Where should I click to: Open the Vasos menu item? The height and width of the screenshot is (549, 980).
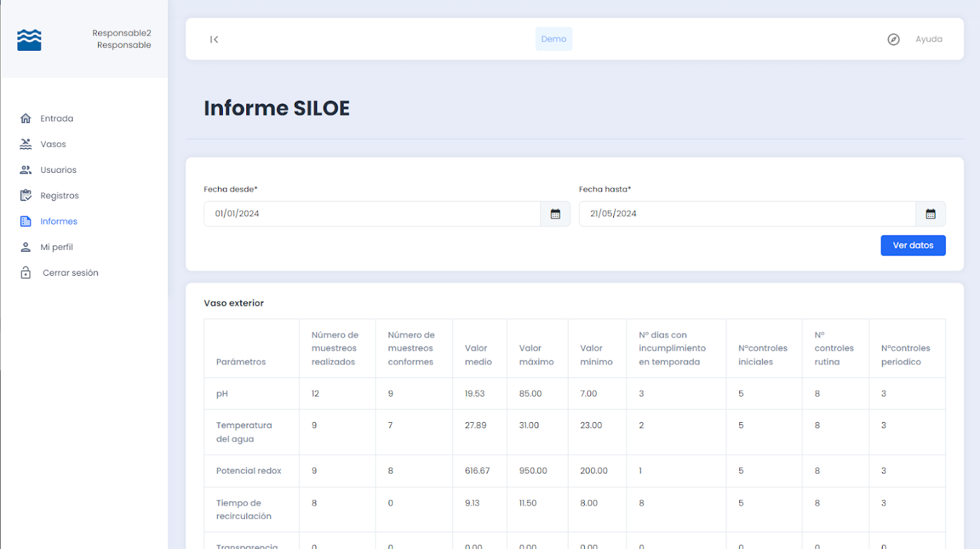(53, 144)
